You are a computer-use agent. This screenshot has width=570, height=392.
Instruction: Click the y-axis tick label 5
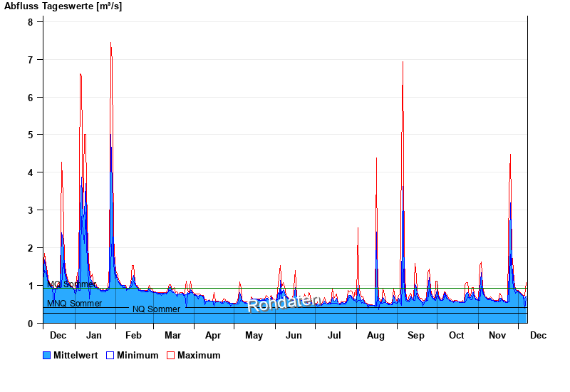[31, 135]
